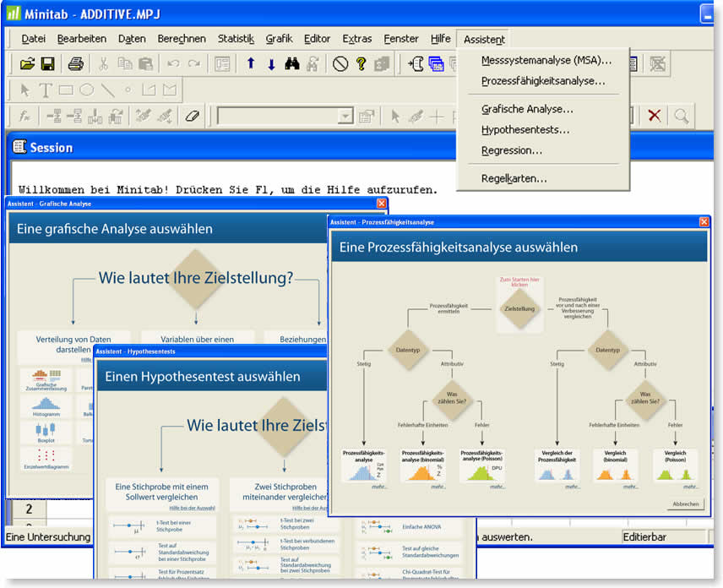
Task: Click worksheet row header 2
Action: click(x=29, y=509)
